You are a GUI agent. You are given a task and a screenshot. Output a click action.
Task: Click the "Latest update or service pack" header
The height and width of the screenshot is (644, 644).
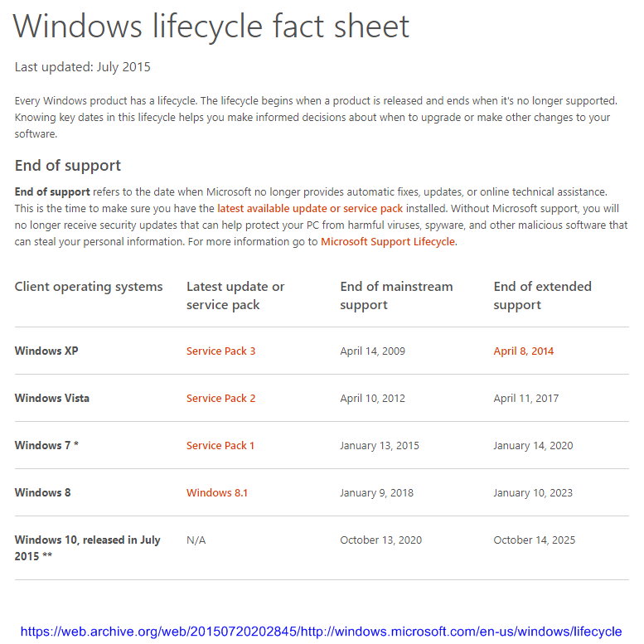(235, 296)
